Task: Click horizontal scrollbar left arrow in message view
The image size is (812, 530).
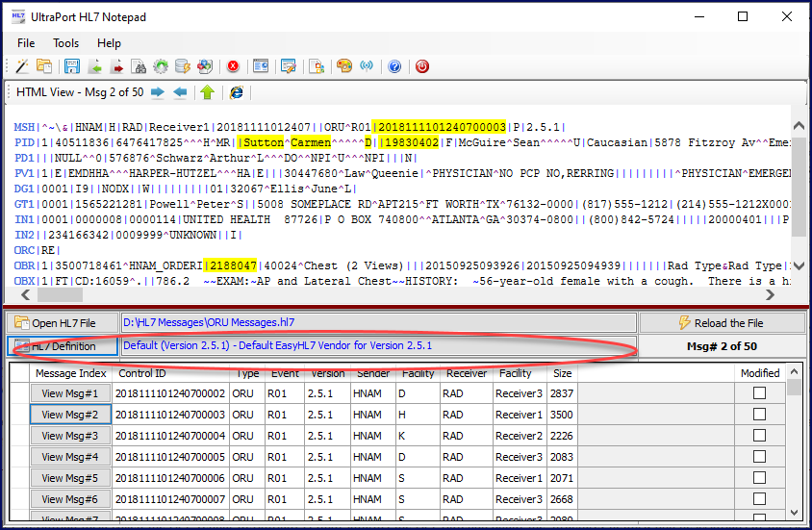Action: point(25,295)
